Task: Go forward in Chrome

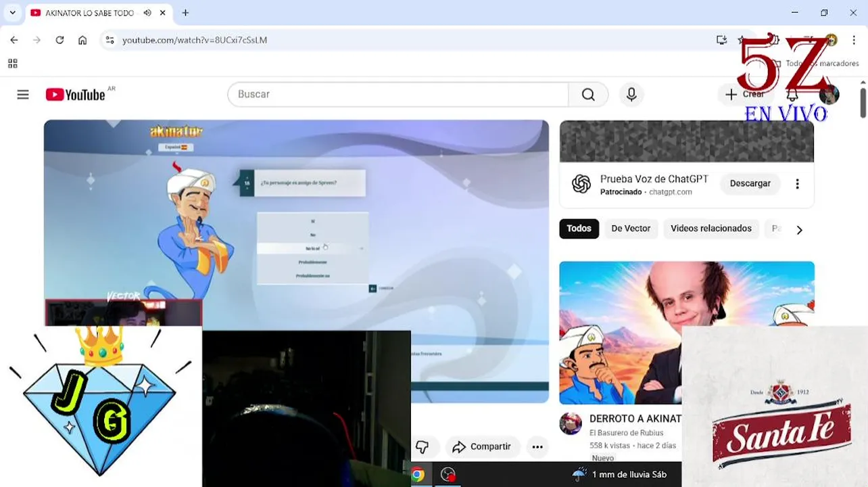Action: click(x=37, y=40)
